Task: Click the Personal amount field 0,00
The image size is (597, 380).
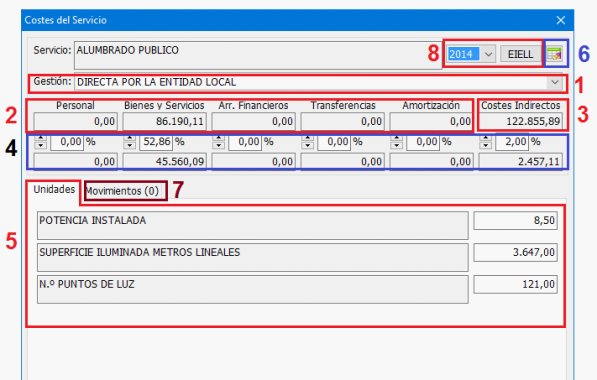Action: [x=75, y=121]
